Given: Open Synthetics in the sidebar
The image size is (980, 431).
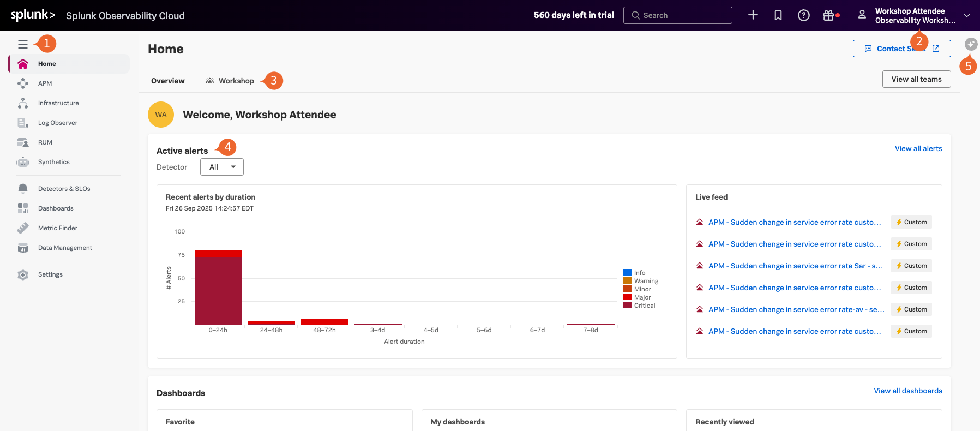Looking at the screenshot, I should click(53, 162).
